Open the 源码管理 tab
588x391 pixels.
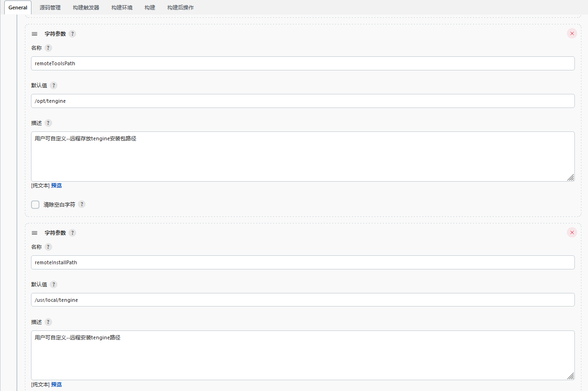click(50, 8)
